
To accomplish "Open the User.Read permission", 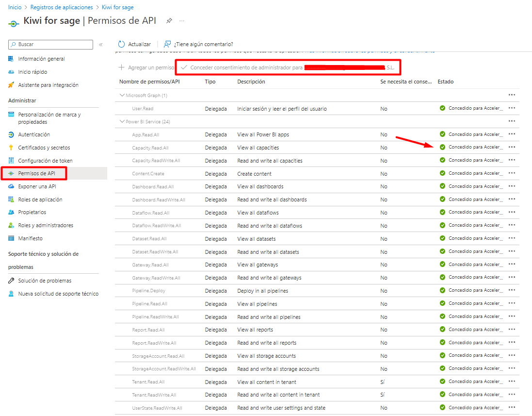I will [143, 109].
